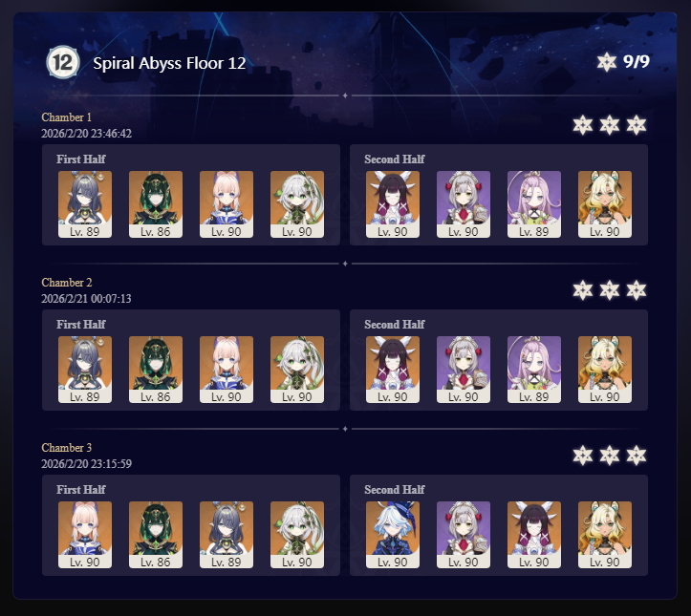Open Chamber 3 first half pink-haired Lv. 90 character

[x=85, y=535]
